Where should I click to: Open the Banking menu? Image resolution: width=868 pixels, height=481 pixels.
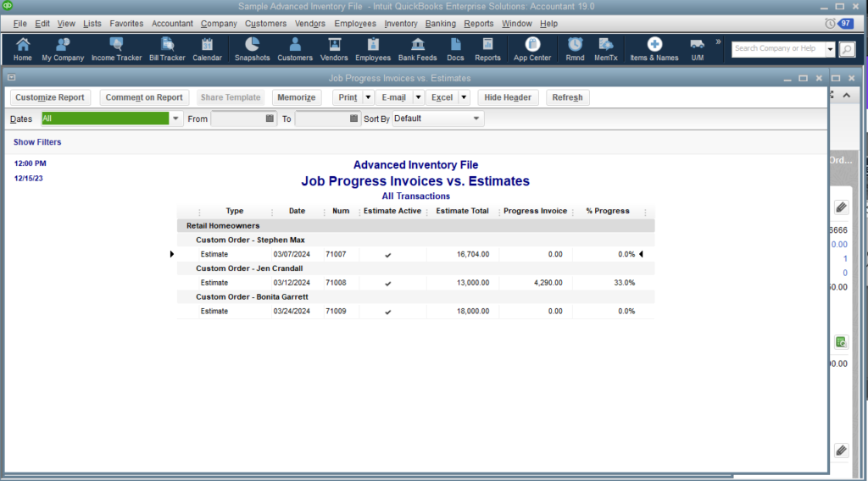(440, 23)
